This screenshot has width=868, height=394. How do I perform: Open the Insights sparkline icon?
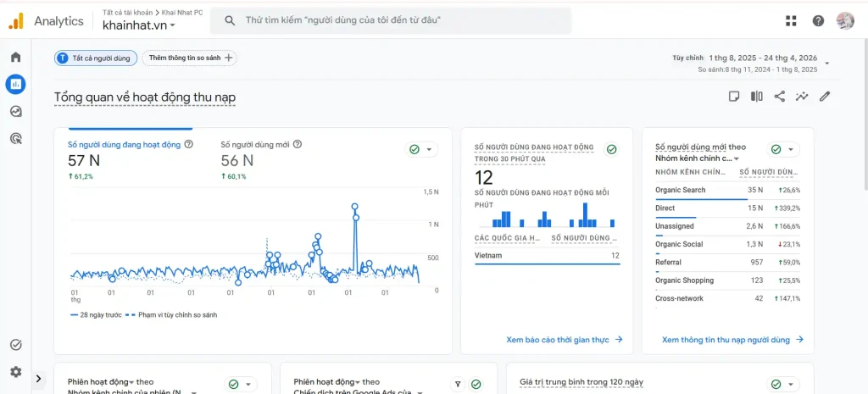[802, 97]
